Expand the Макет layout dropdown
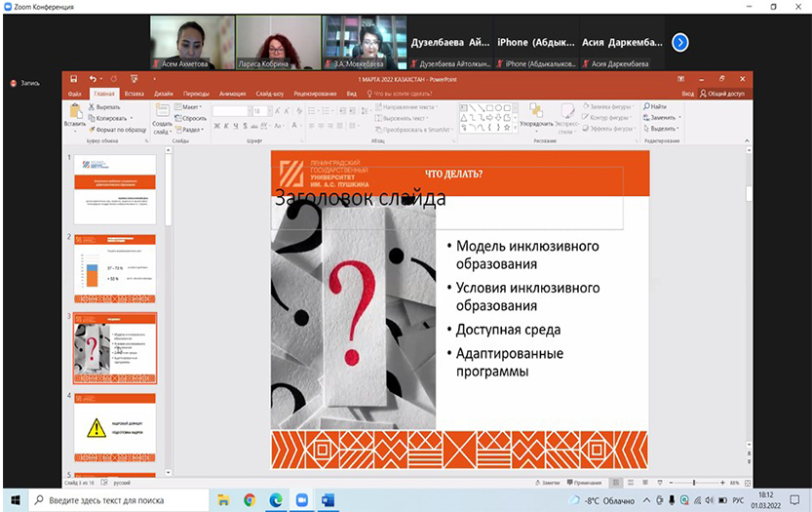Viewport: 812px width, 512px height. [x=191, y=106]
